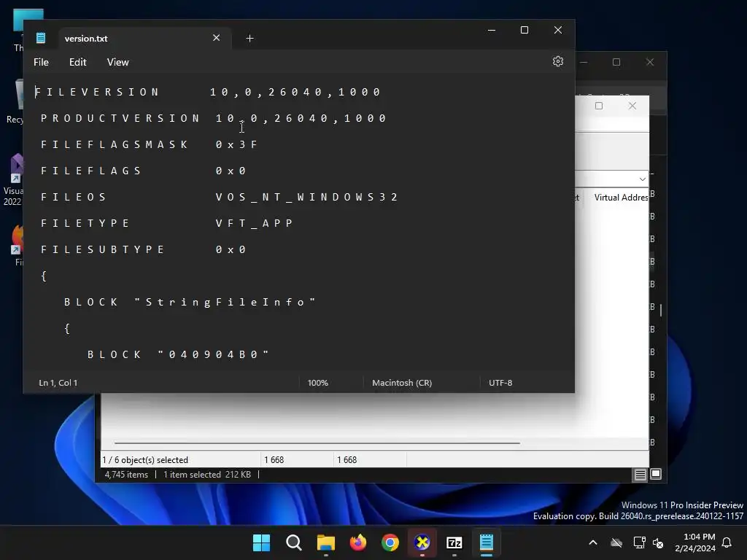Screen dimensions: 747x560
Task: Close the version.txt tab
Action: point(216,38)
